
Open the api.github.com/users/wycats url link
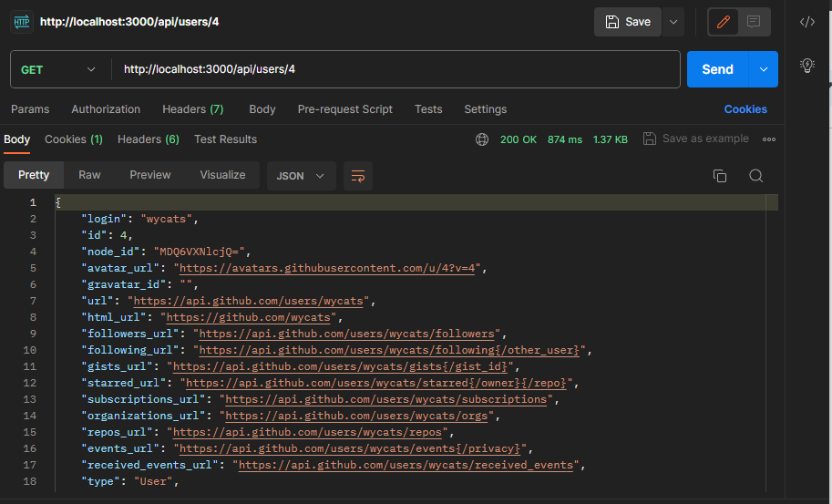click(249, 301)
